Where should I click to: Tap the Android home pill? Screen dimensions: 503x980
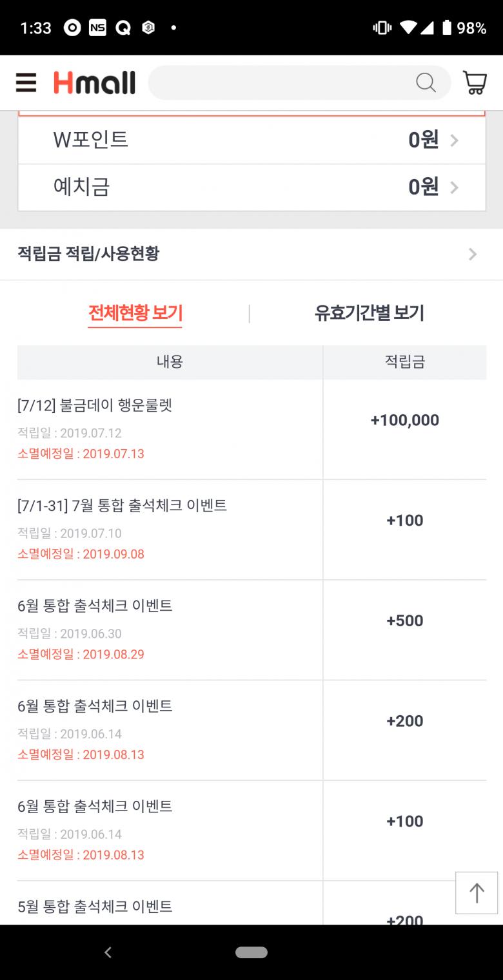coord(252,952)
